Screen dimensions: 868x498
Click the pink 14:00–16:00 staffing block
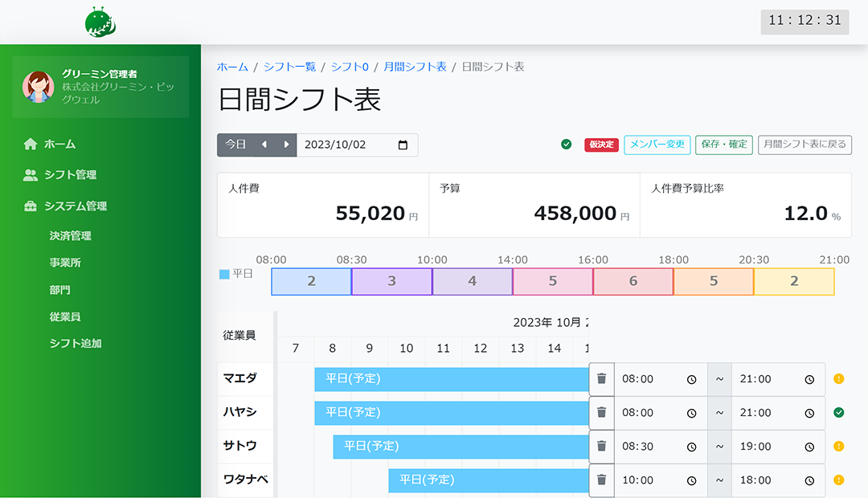click(x=552, y=282)
